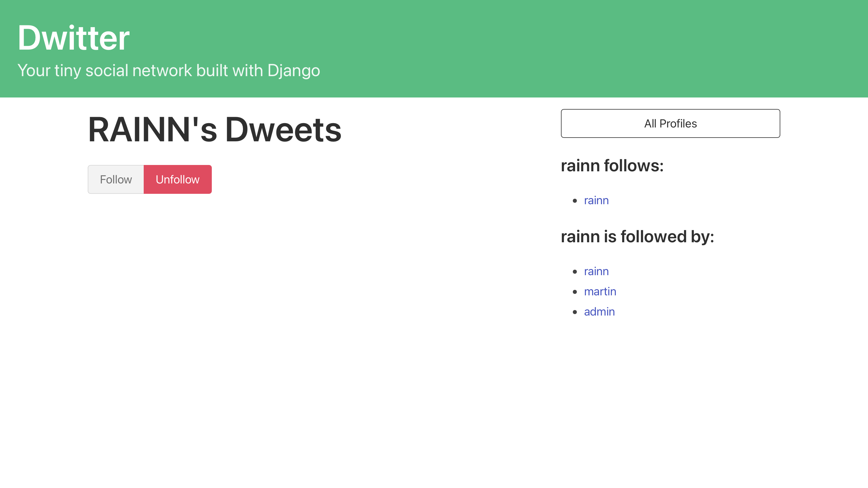The height and width of the screenshot is (488, 868).
Task: Unfollow RAINN using the follow controls
Action: [x=177, y=179]
